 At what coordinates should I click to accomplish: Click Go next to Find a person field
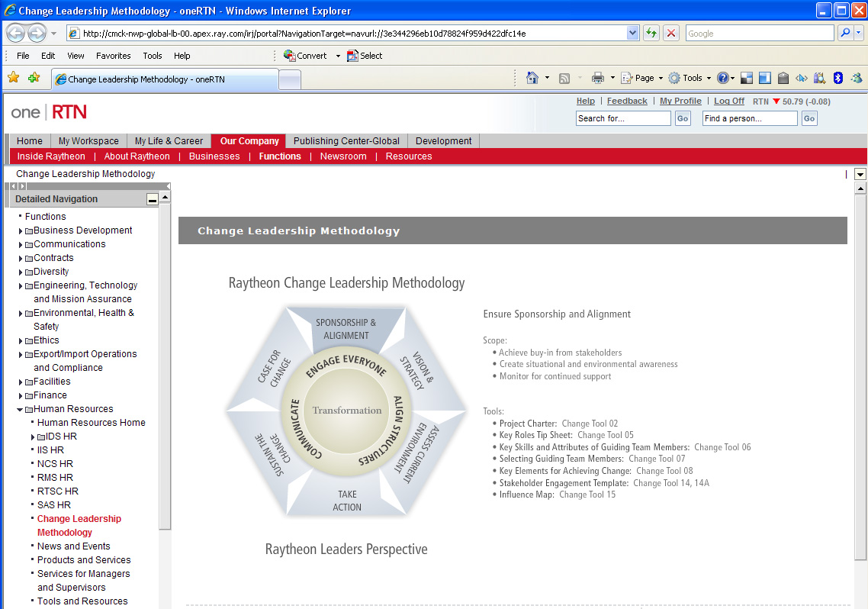tap(809, 118)
